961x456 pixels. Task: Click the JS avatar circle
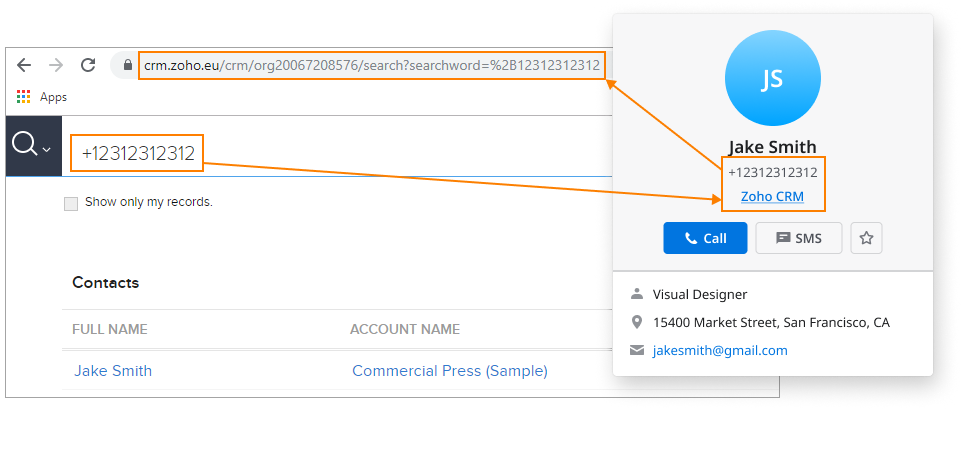pyautogui.click(x=773, y=77)
